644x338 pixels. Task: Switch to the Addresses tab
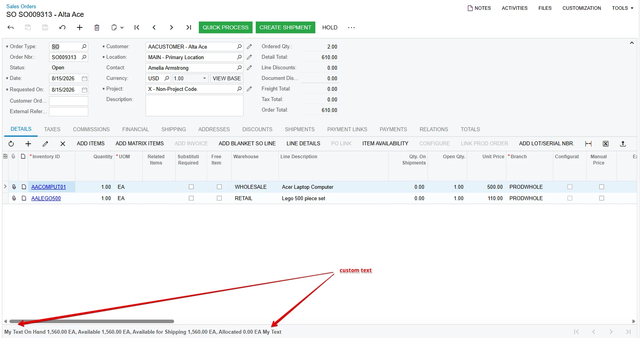214,129
